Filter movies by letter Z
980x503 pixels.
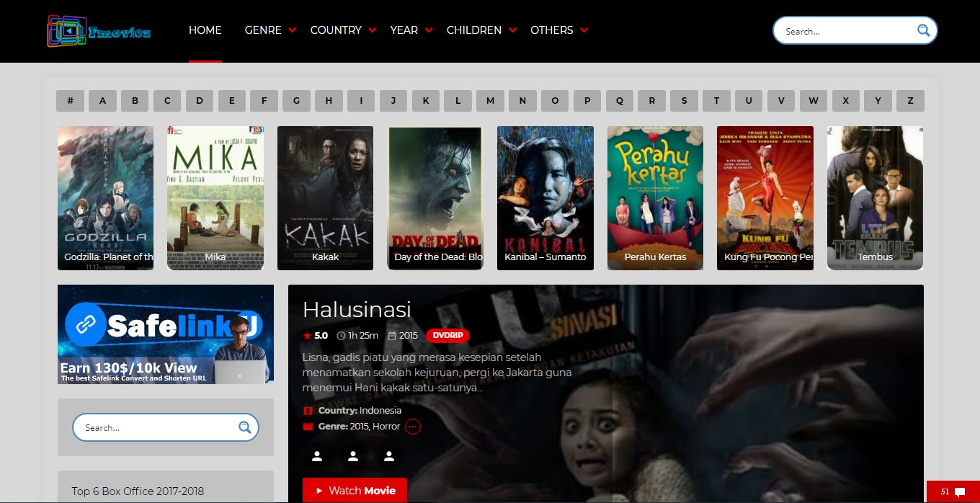(910, 101)
